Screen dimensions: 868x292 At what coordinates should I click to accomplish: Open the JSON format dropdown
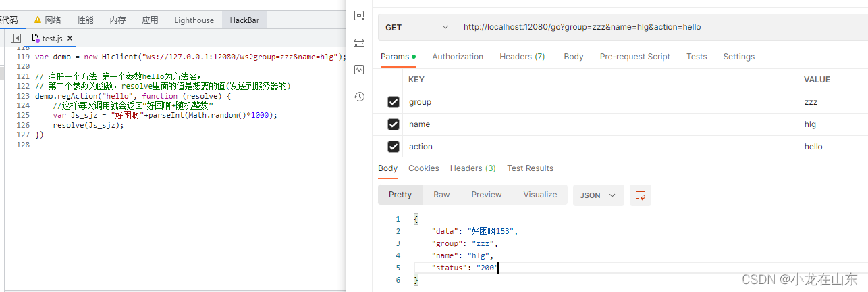597,195
